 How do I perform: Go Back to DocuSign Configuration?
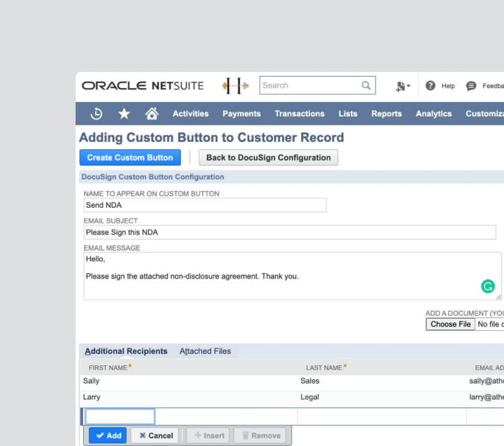[268, 157]
